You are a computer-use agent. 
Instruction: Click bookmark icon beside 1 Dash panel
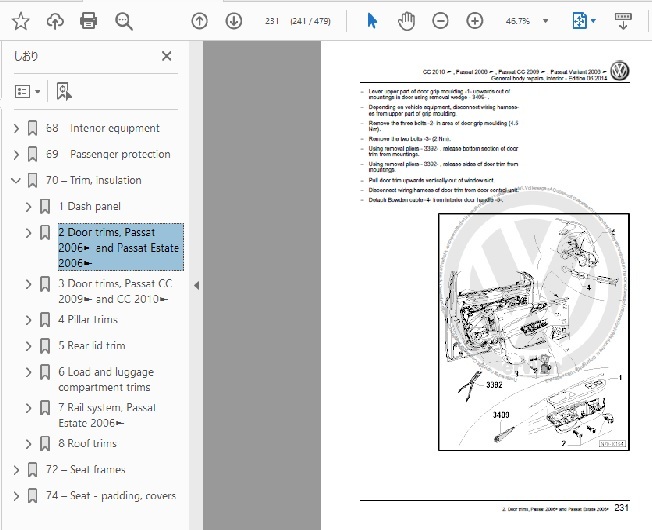pyautogui.click(x=45, y=207)
